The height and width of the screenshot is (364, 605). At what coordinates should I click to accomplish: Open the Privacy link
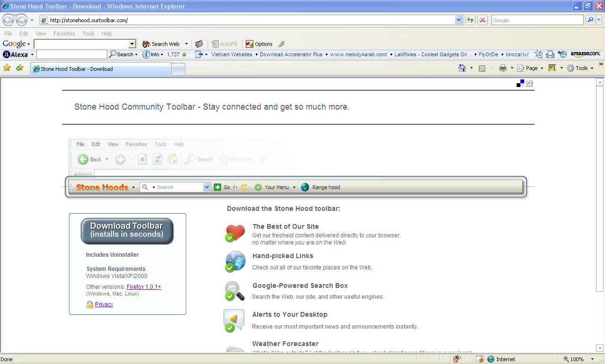pyautogui.click(x=104, y=304)
